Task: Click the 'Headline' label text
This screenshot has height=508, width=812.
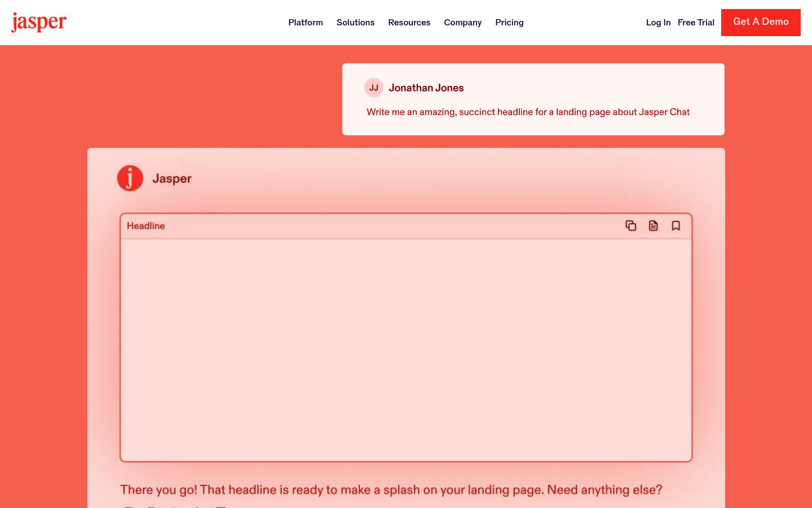Action: coord(145,226)
